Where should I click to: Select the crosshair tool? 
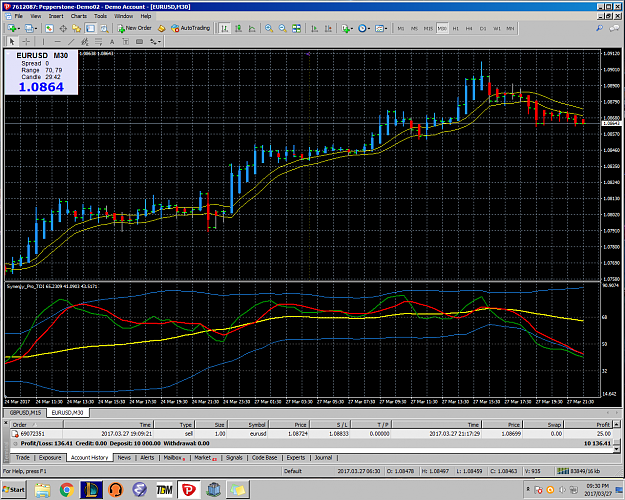click(x=26, y=41)
